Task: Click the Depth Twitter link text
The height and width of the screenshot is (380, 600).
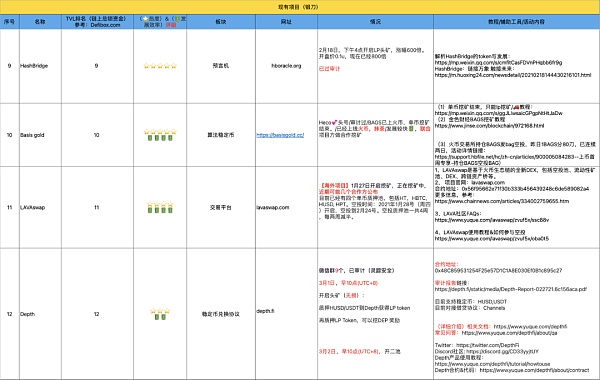Action: coord(488,345)
